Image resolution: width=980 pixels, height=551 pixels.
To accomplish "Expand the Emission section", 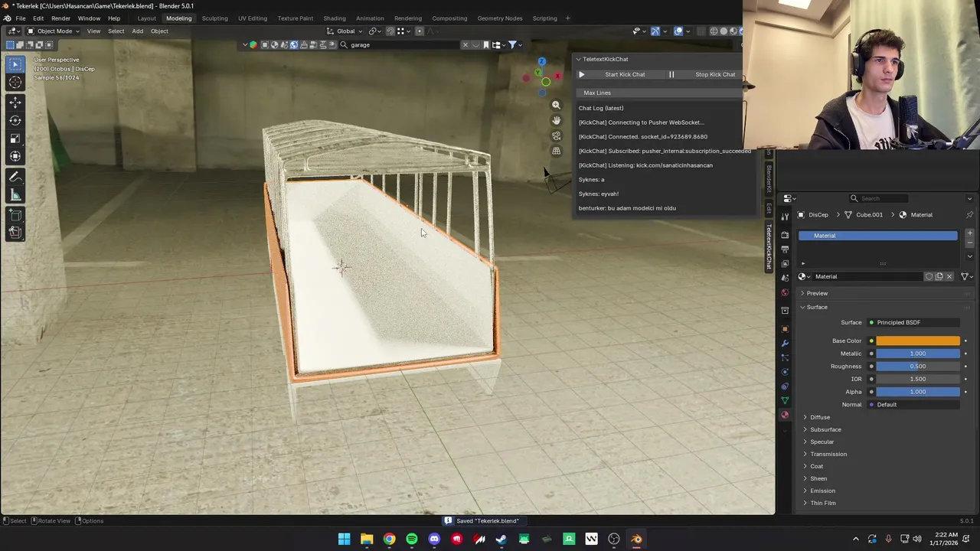I will tap(822, 491).
